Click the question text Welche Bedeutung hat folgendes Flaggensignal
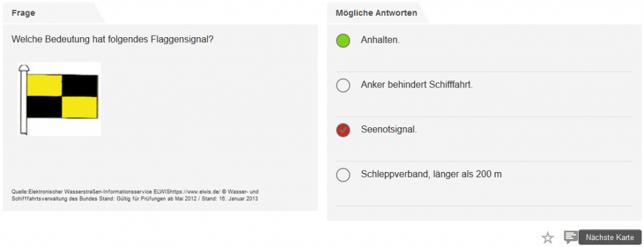Screen dimensions: 644x247 (112, 40)
